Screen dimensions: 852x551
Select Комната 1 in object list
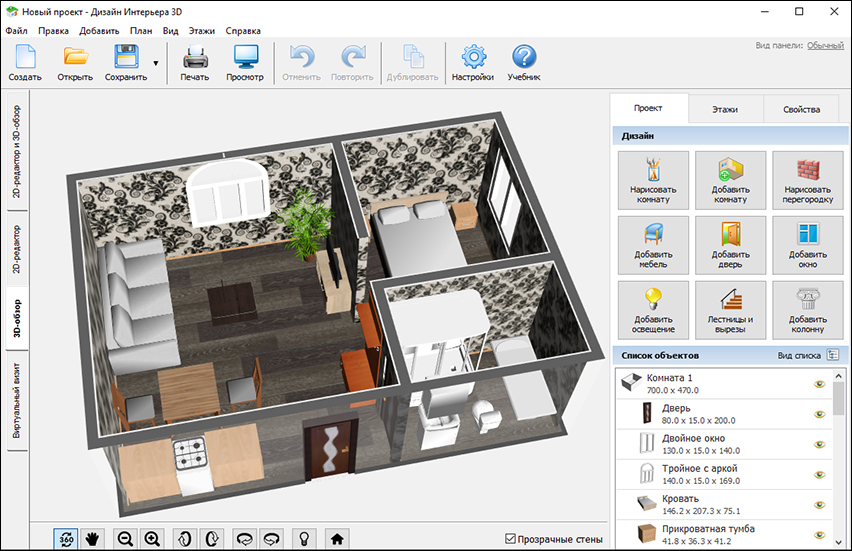point(724,384)
